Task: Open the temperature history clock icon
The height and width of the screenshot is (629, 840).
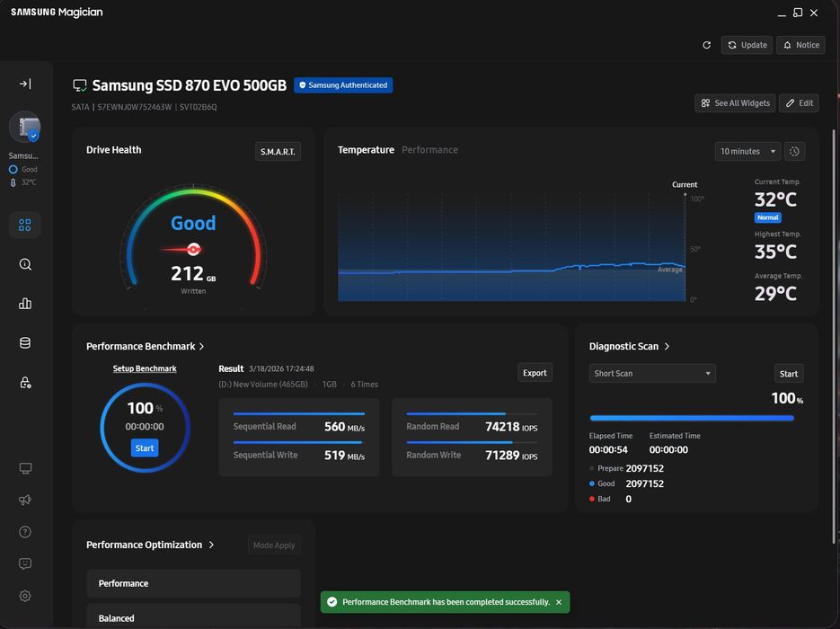Action: (x=794, y=152)
